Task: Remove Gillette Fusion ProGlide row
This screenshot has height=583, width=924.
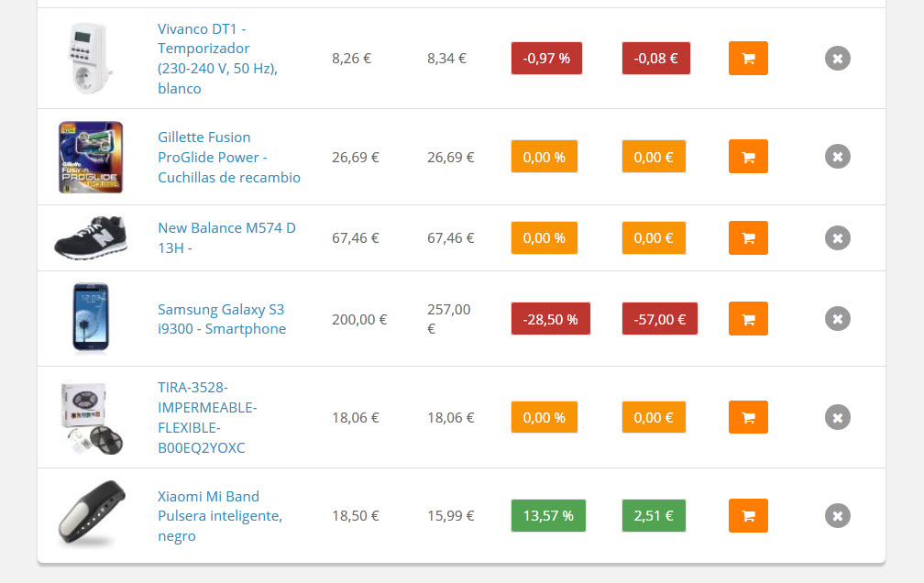Action: [x=837, y=157]
